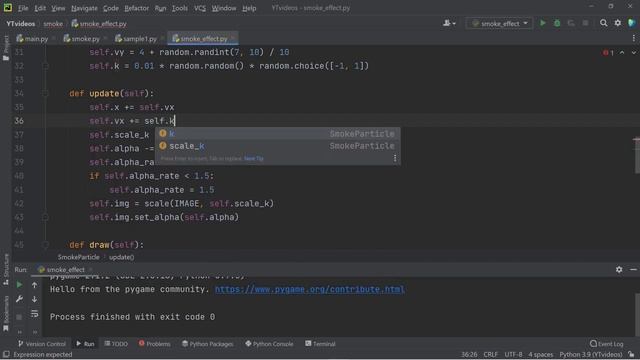Open the Event Log

[607, 344]
